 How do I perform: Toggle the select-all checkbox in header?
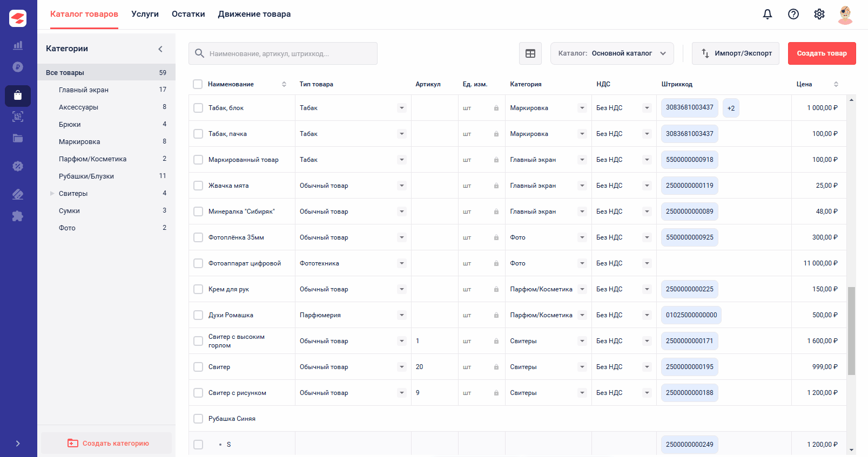tap(198, 84)
